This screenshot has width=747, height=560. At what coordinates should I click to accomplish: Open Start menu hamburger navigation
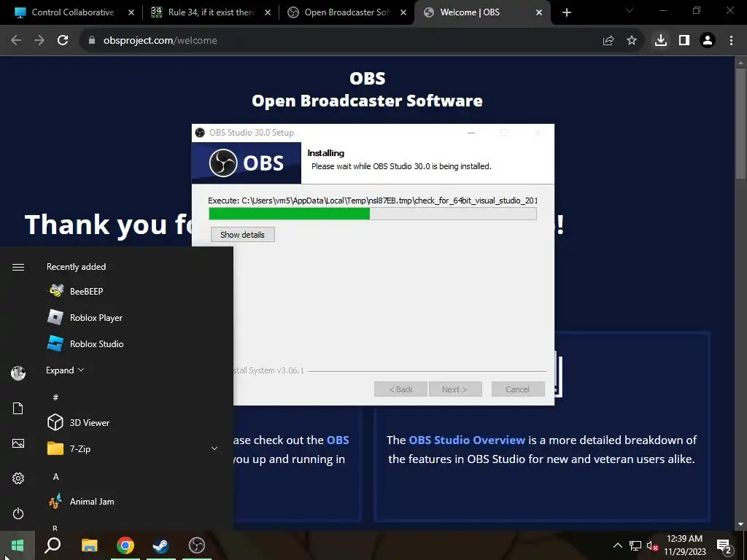[x=18, y=267]
